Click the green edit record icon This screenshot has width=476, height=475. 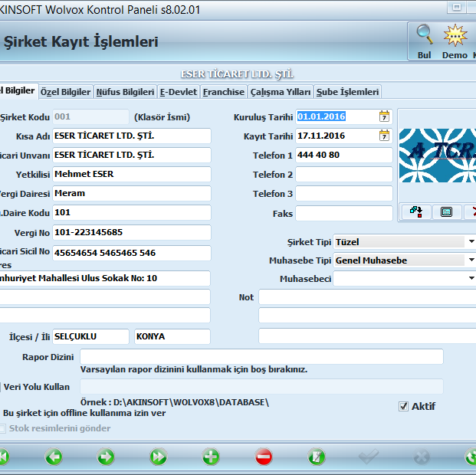pyautogui.click(x=316, y=457)
